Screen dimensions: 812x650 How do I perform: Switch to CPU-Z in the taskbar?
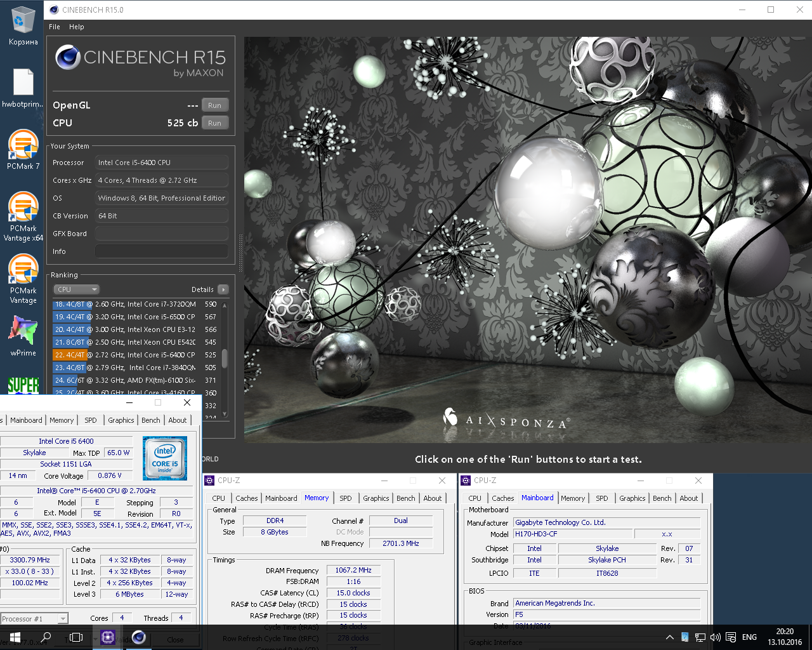tap(107, 637)
